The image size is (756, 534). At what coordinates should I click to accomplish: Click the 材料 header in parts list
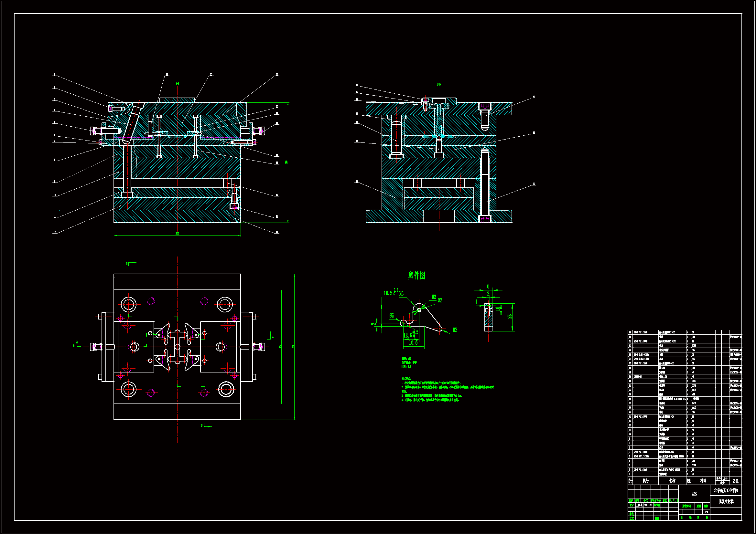(x=703, y=481)
